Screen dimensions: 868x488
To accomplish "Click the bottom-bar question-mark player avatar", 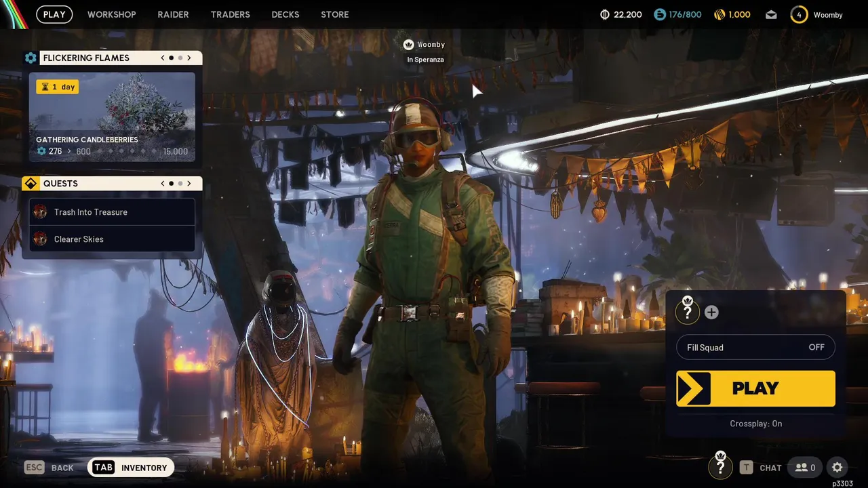I will pos(720,467).
